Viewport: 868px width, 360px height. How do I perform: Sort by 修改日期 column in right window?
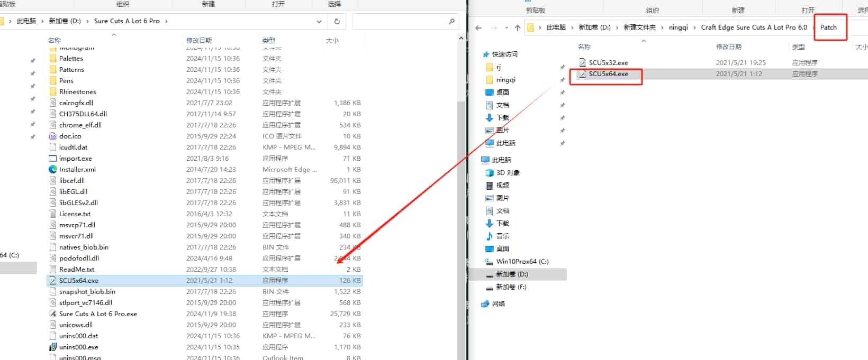(x=729, y=47)
